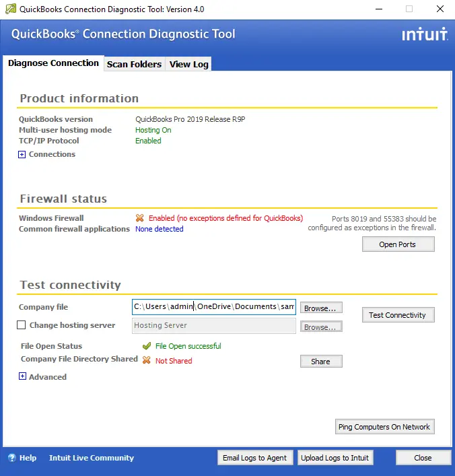Click Browse next to Company file
Image resolution: width=455 pixels, height=476 pixels.
pyautogui.click(x=321, y=308)
